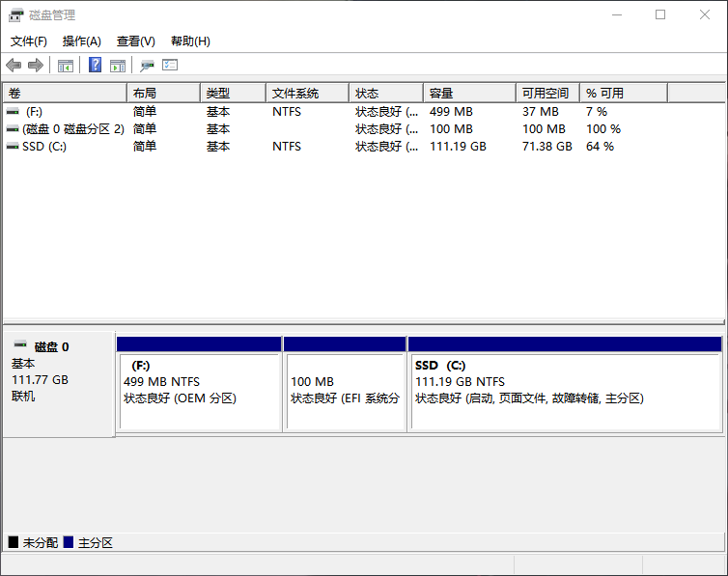Click the 未分配 legend label
This screenshot has height=576, width=728.
(x=41, y=542)
